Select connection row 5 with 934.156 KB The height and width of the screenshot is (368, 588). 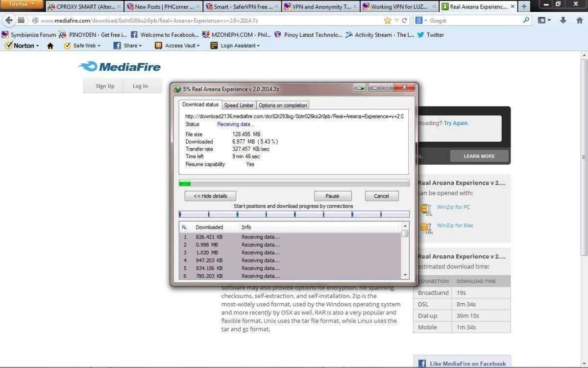pos(290,268)
